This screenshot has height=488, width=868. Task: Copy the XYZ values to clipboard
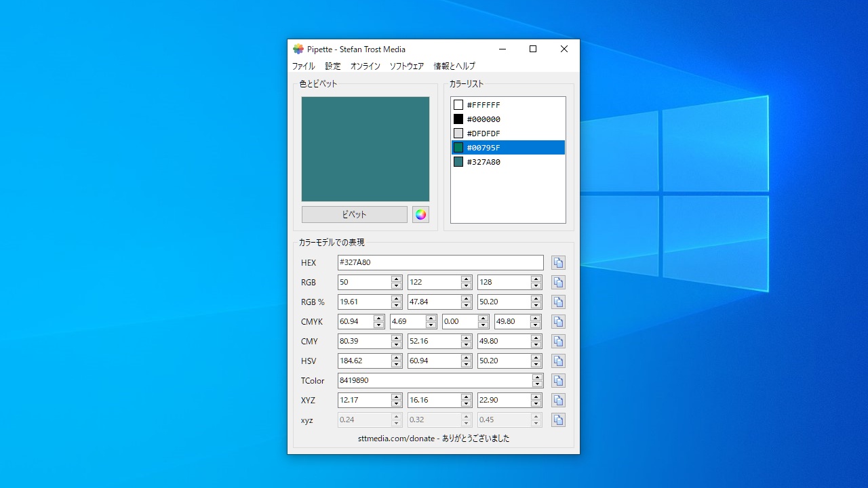click(558, 401)
